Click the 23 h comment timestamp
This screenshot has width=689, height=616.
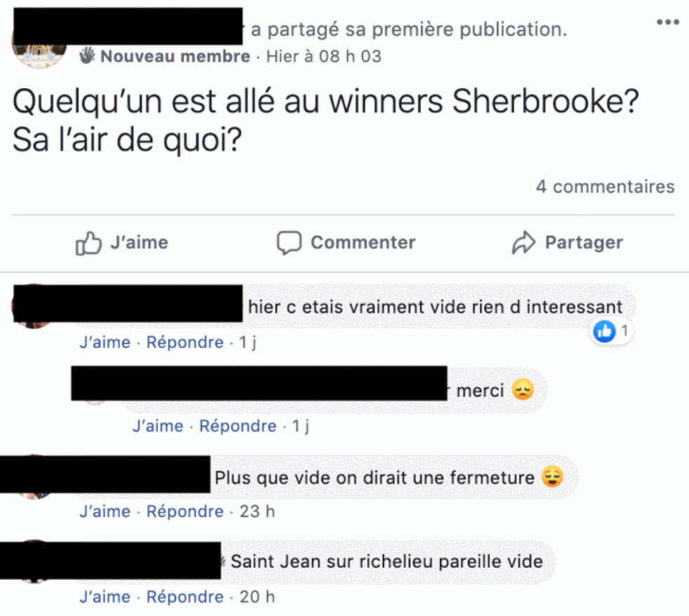click(x=257, y=511)
